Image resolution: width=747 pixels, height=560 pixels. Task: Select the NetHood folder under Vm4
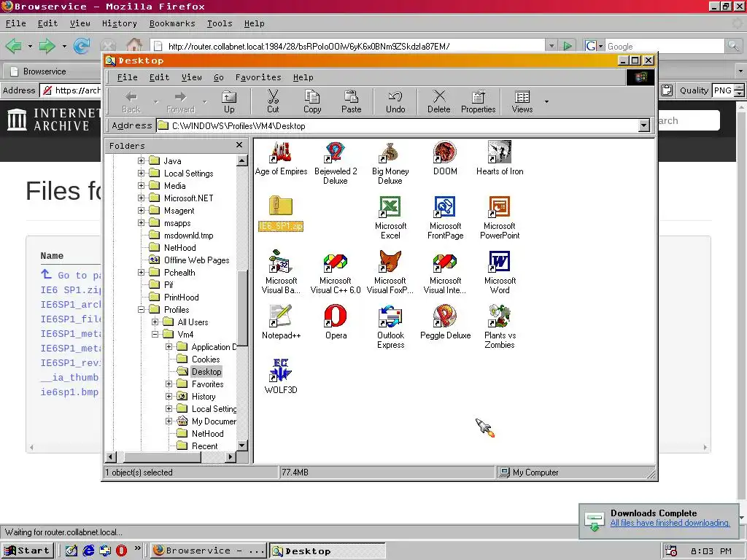click(x=207, y=433)
